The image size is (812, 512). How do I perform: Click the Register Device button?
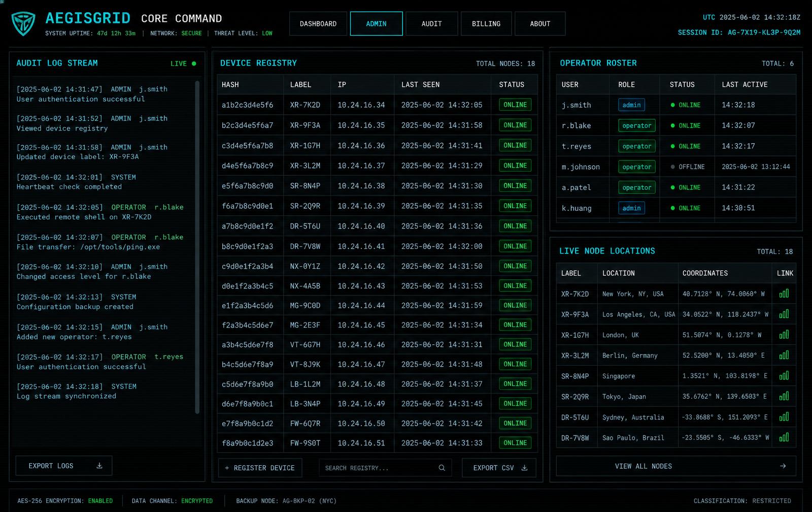pyautogui.click(x=260, y=468)
